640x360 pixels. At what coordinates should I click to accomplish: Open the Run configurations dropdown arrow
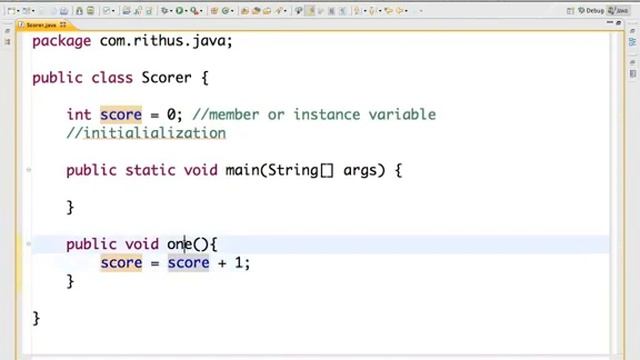coord(186,11)
